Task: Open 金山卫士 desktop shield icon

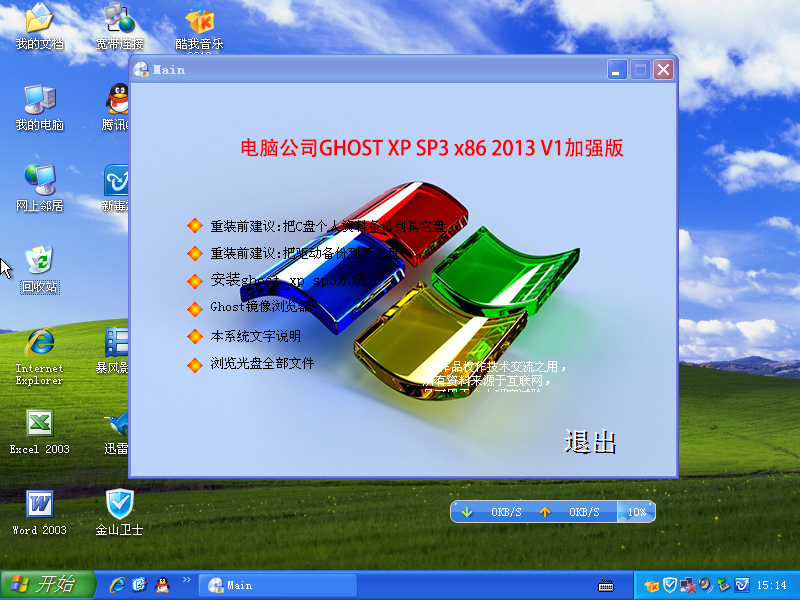Action: [119, 513]
